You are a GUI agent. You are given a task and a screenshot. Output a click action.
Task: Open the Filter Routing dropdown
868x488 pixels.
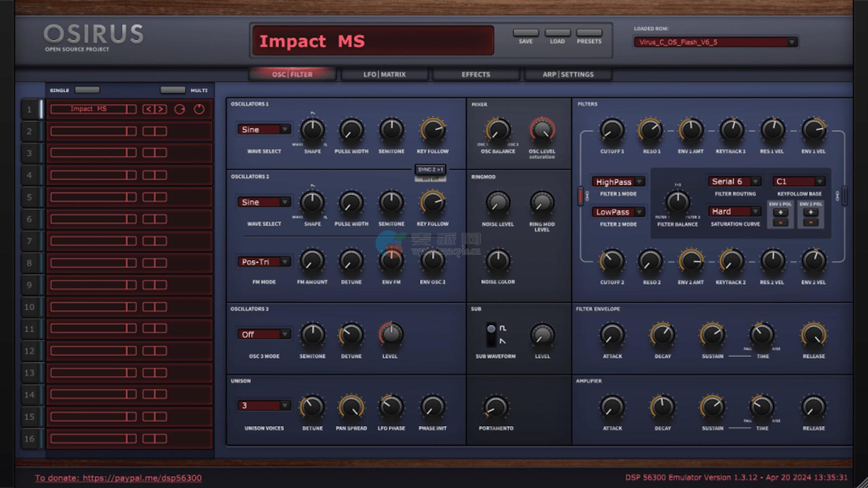coord(735,182)
